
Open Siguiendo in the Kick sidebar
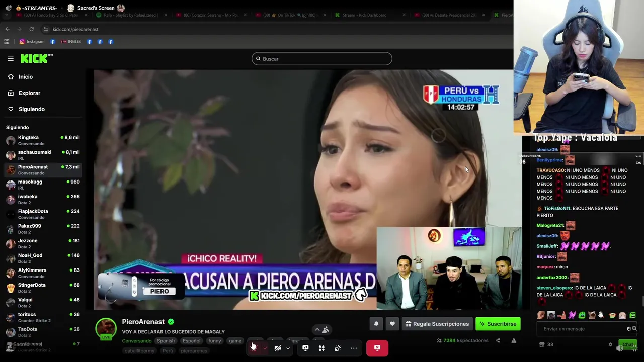[x=31, y=109]
